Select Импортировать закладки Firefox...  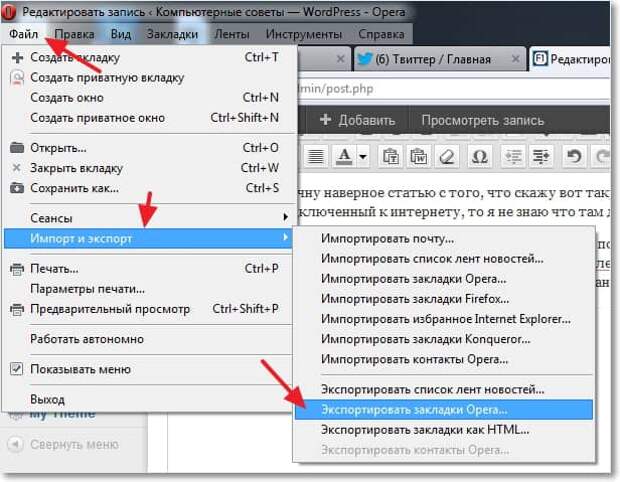click(x=444, y=299)
